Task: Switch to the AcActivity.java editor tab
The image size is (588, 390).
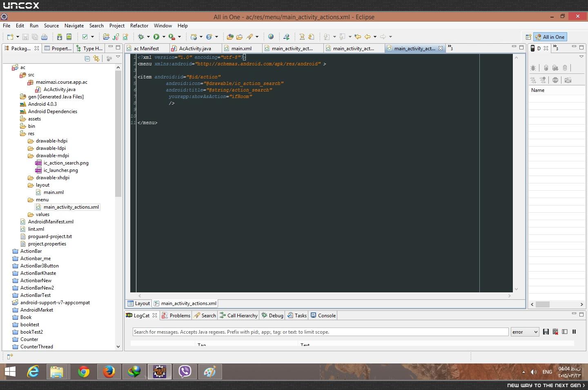Action: point(195,48)
